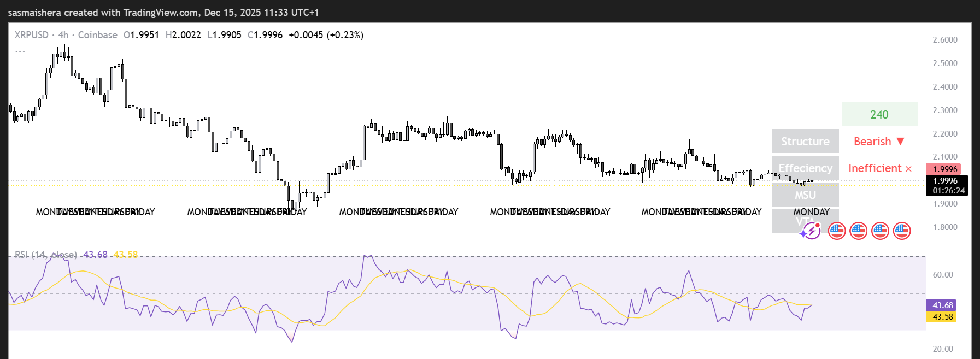
Task: Click the three-dot ellipsis under the symbol legend
Action: tap(20, 51)
